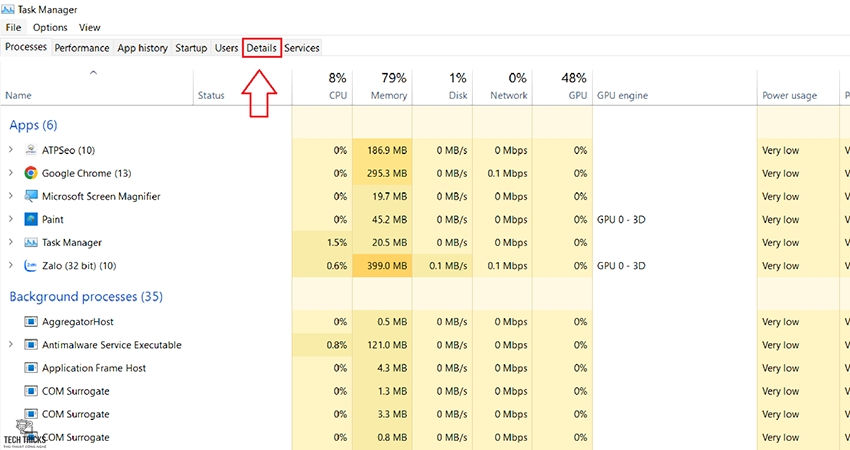Click the Task Manager row icon

click(x=31, y=242)
